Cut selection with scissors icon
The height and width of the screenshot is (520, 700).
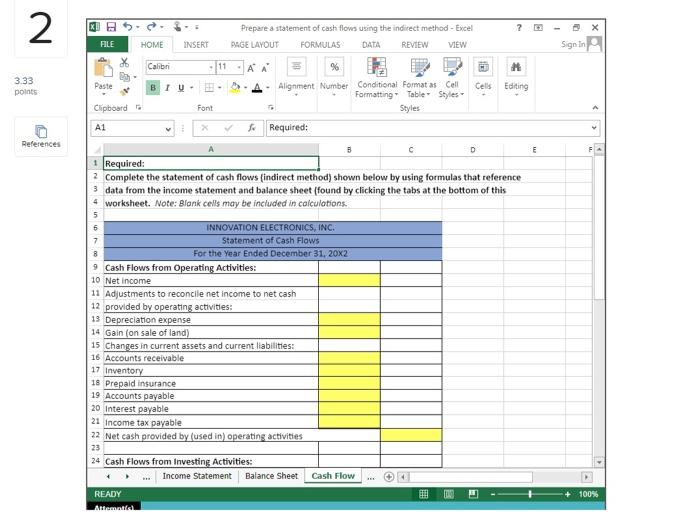tap(125, 62)
